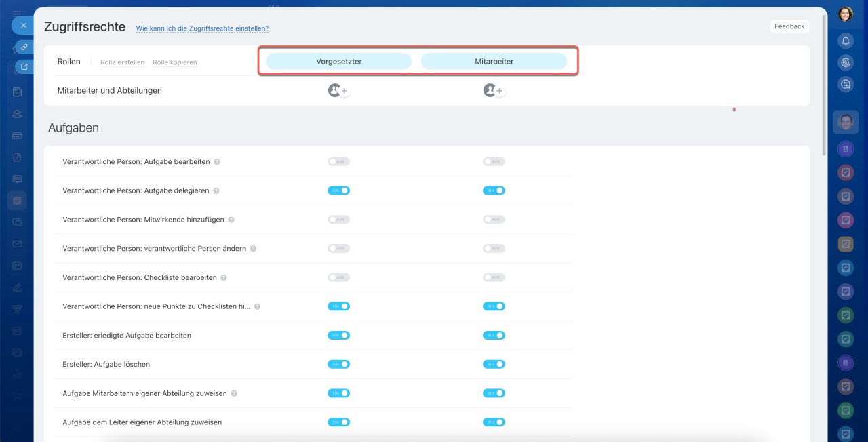Click help icon beside Aufgabe delegieren
This screenshot has width=868, height=442.
pos(216,191)
